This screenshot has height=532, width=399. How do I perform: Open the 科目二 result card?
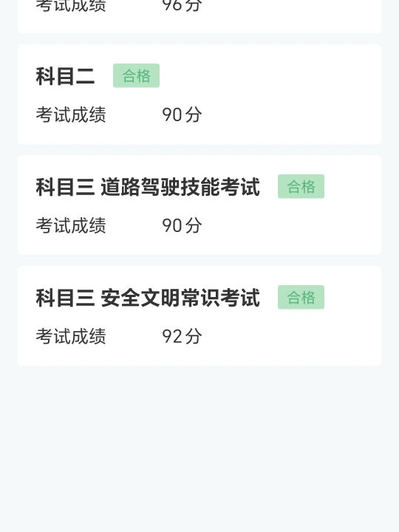199,95
